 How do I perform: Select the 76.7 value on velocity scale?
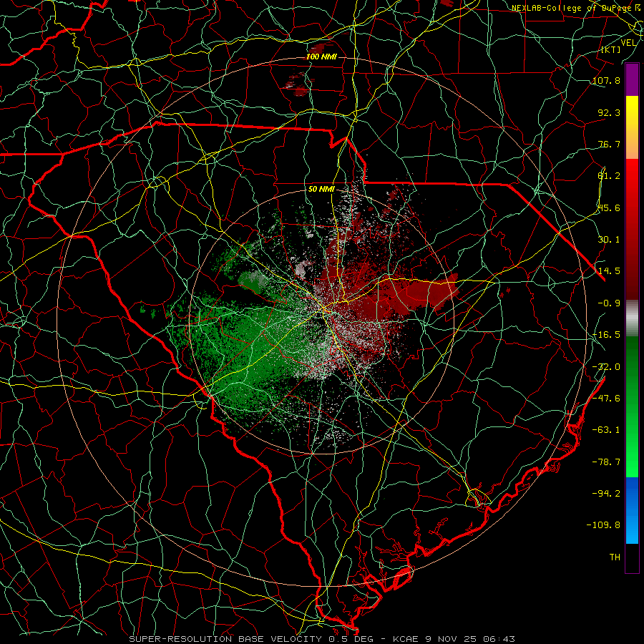(609, 144)
